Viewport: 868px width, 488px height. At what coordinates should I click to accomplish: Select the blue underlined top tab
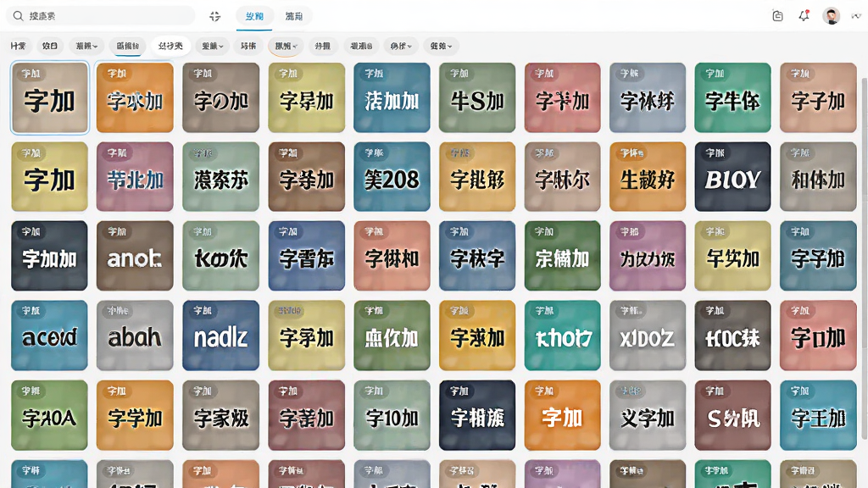[254, 17]
